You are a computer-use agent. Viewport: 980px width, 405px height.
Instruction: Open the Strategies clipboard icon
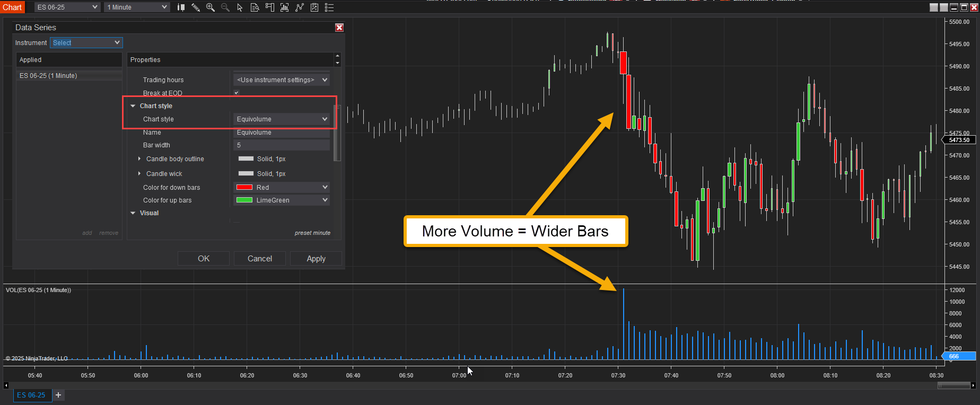tap(314, 7)
